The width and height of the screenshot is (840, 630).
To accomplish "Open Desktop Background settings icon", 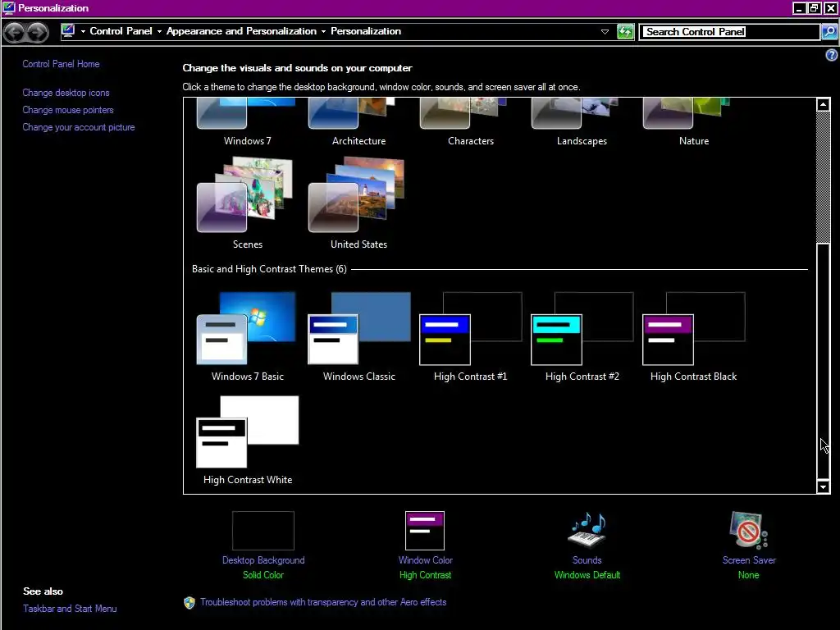I will pyautogui.click(x=263, y=531).
